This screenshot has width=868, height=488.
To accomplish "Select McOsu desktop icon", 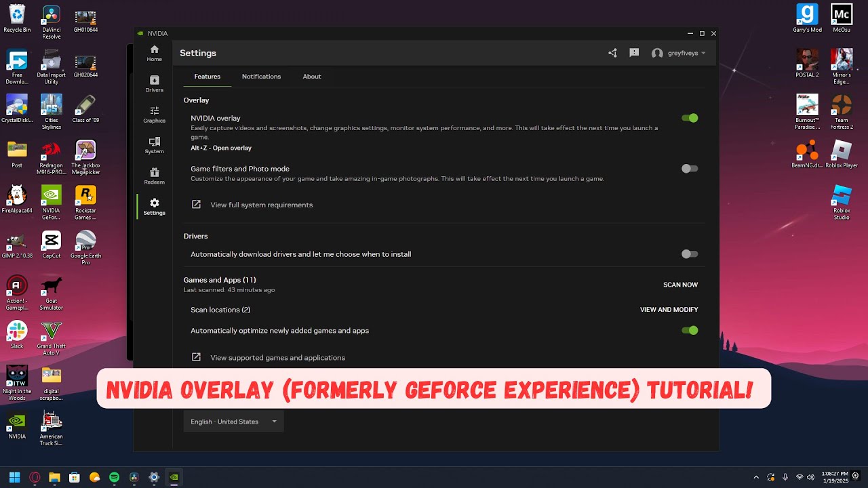I will tap(842, 19).
